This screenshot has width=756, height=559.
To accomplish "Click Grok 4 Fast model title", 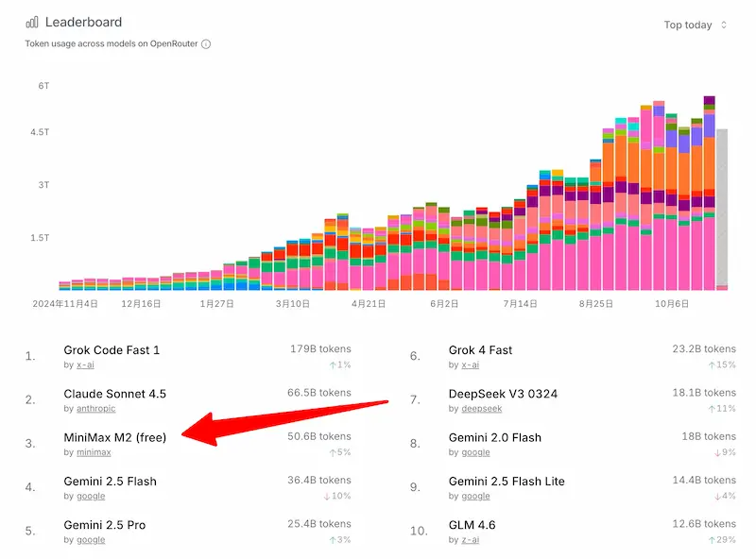I will click(x=480, y=350).
